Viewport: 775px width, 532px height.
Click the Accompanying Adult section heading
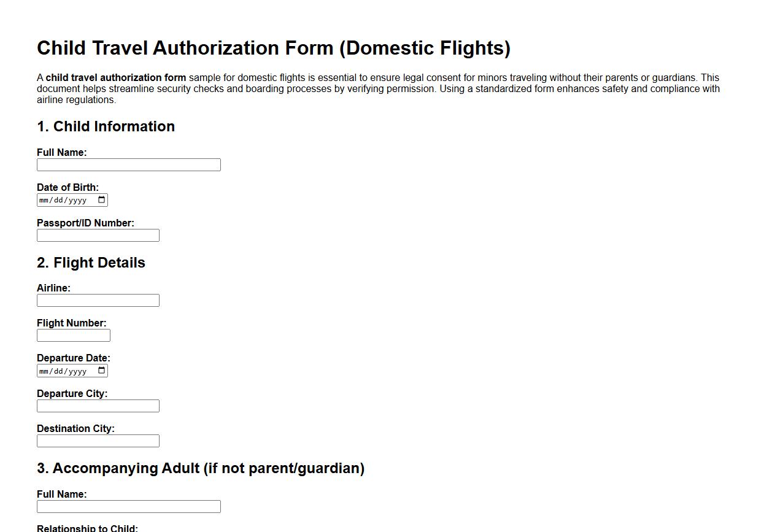click(x=201, y=468)
